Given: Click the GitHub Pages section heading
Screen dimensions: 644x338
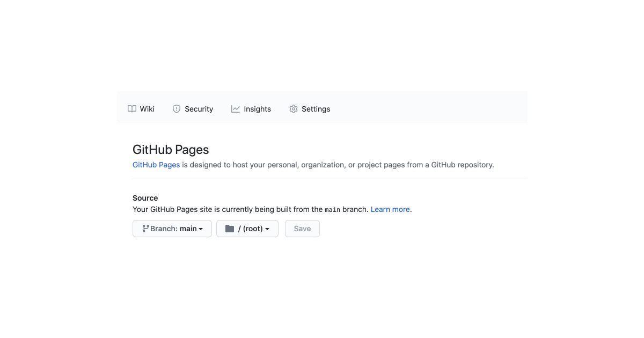Looking at the screenshot, I should click(x=171, y=150).
